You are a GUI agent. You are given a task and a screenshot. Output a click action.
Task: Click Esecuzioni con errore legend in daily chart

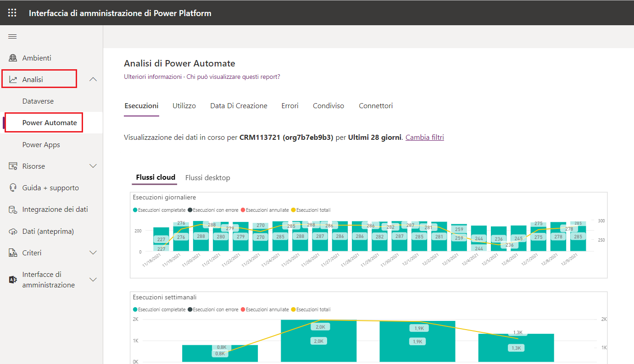[213, 210]
